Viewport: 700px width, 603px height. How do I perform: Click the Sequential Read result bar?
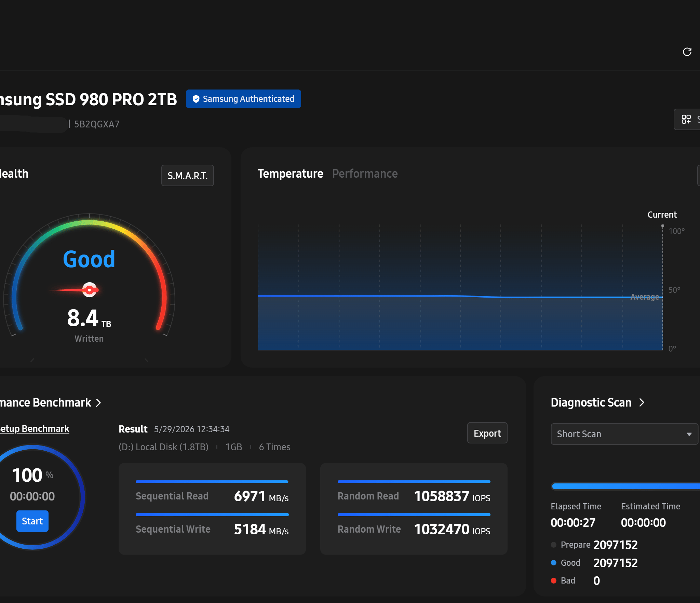(x=212, y=482)
